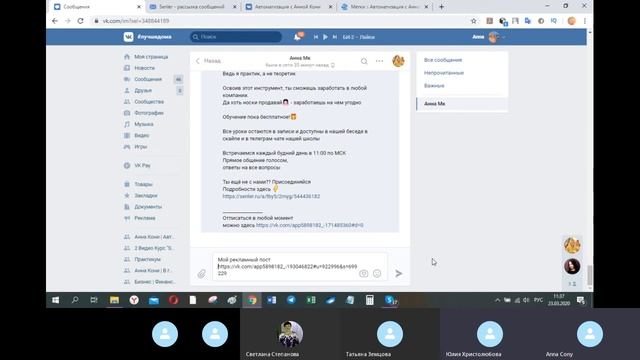Click the blonde avatar in quick chat sidebar
640x360 pixels.
[x=572, y=245]
